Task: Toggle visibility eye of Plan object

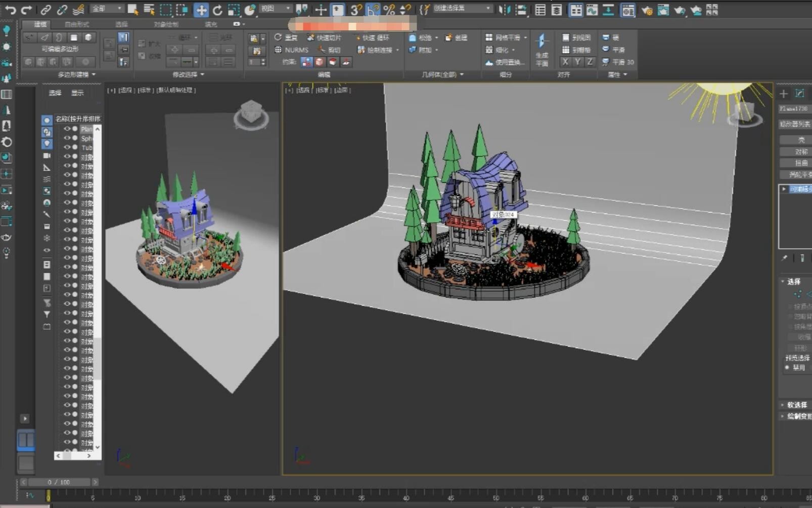Action: (66, 129)
